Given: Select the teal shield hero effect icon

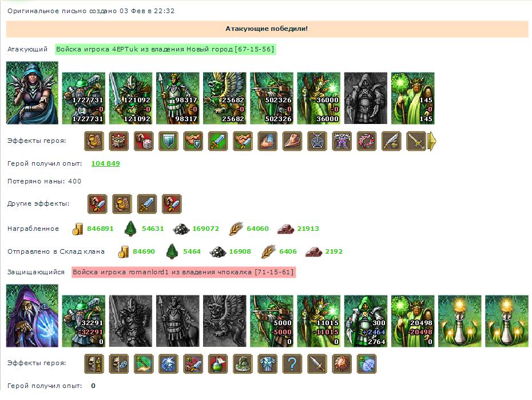Looking at the screenshot, I should (x=168, y=141).
